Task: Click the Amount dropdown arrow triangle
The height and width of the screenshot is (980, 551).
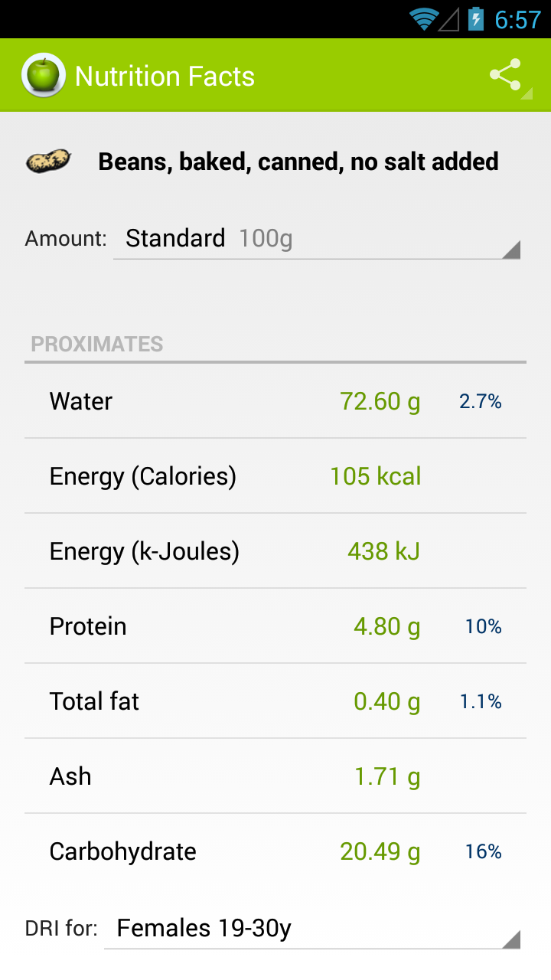Action: (x=511, y=250)
